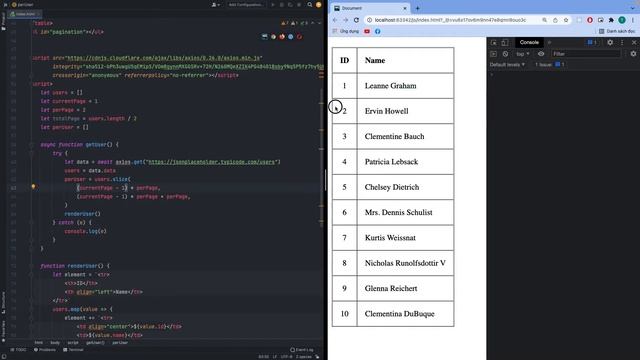Click the yellow intention bulb in gutter
Screen dimensions: 640x360
tap(33, 187)
